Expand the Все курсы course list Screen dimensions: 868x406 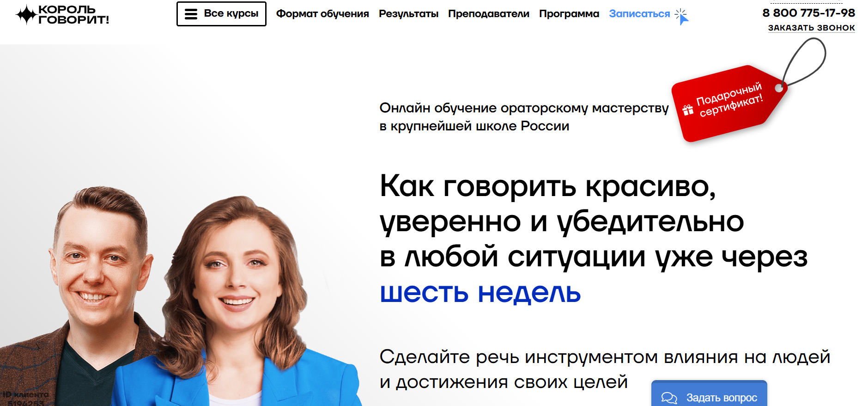click(221, 14)
